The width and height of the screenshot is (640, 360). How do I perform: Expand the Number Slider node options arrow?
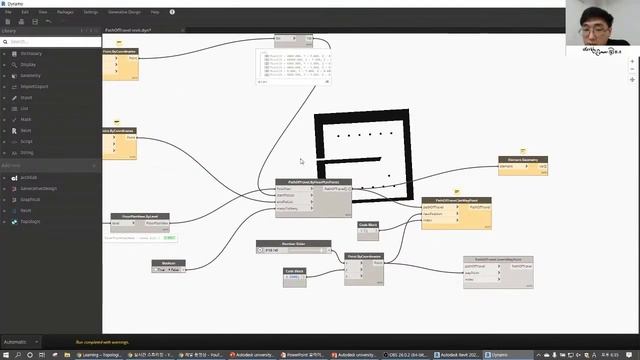click(x=260, y=250)
